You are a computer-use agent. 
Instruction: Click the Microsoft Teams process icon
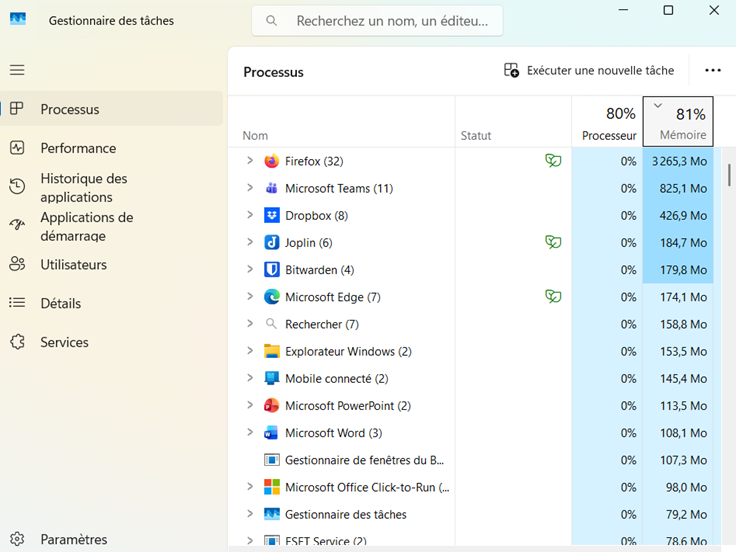coord(271,188)
